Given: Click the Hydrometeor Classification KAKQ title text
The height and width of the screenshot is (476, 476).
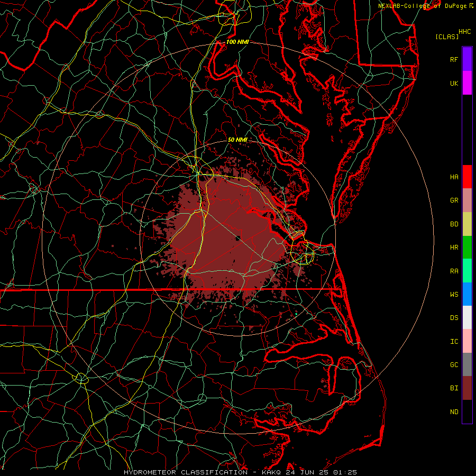Looking at the screenshot, I should (240, 472).
